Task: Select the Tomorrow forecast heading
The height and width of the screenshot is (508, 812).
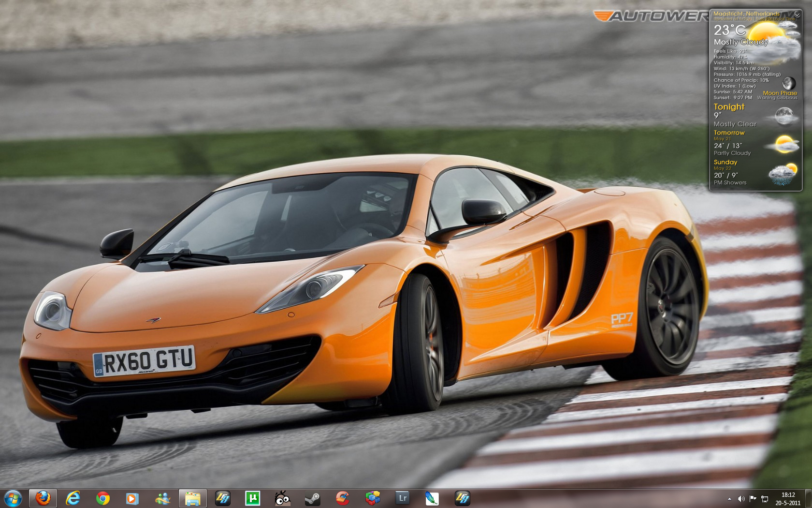Action: pyautogui.click(x=729, y=133)
